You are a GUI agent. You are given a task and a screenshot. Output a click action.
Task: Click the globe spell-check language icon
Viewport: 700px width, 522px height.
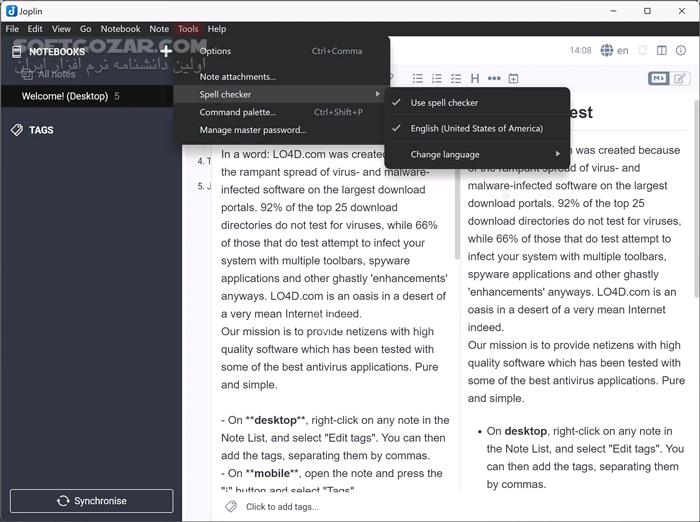607,50
